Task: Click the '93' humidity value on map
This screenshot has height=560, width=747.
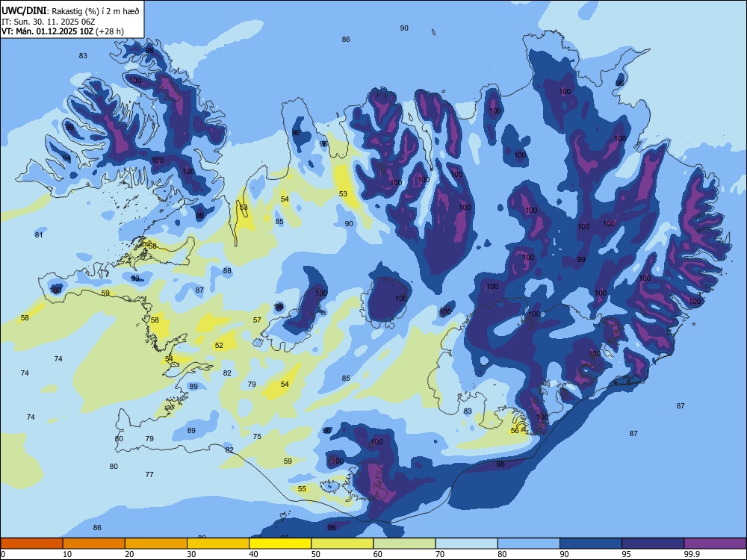Action: (135, 278)
